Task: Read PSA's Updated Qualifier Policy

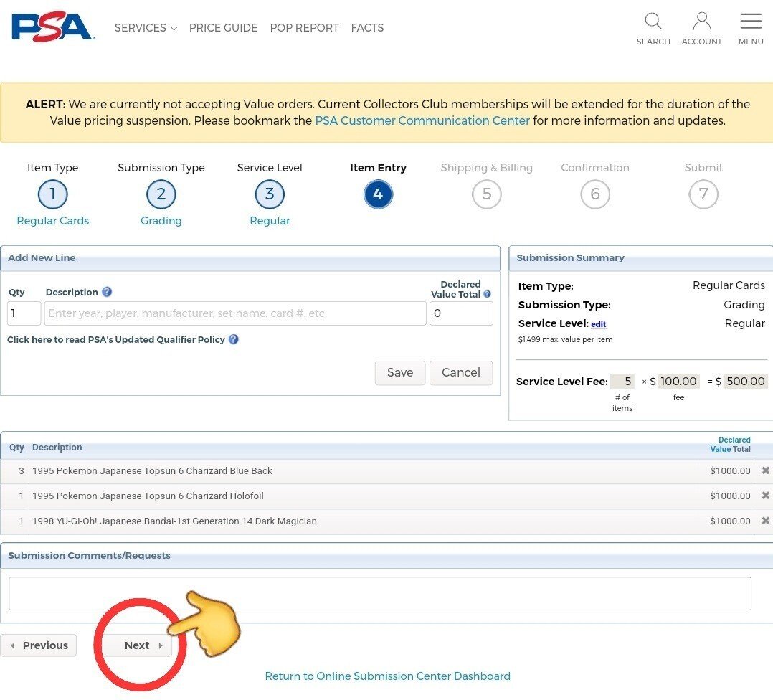Action: tap(116, 339)
